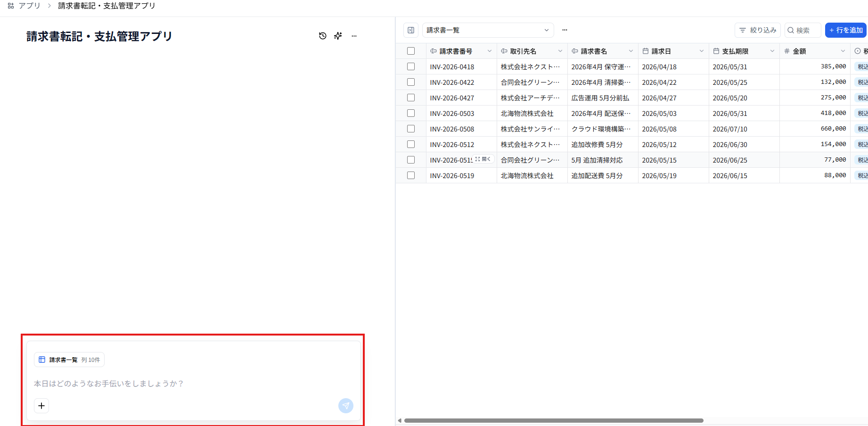
Task: Click the due date cell 2026/07/10
Action: coord(744,129)
